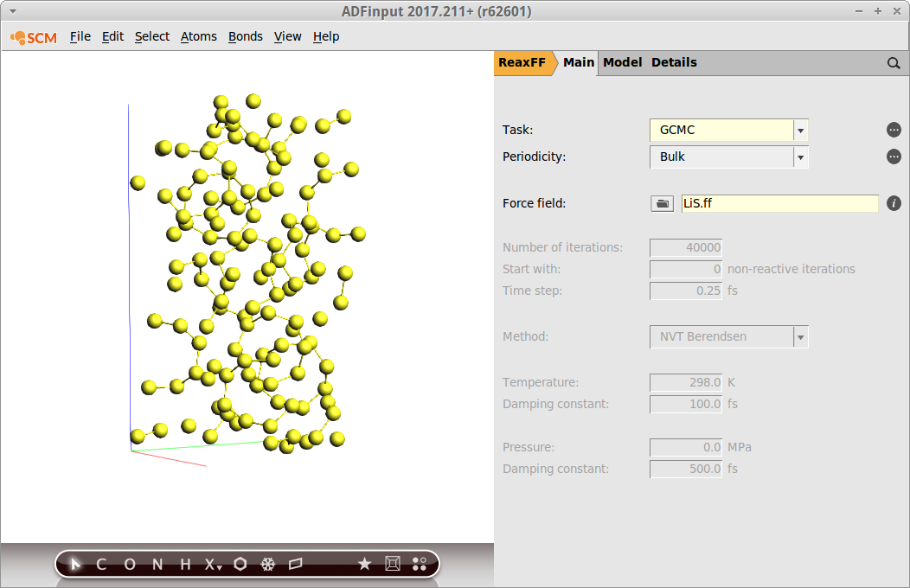
Task: Maximize the ADFinput window
Action: 878,11
